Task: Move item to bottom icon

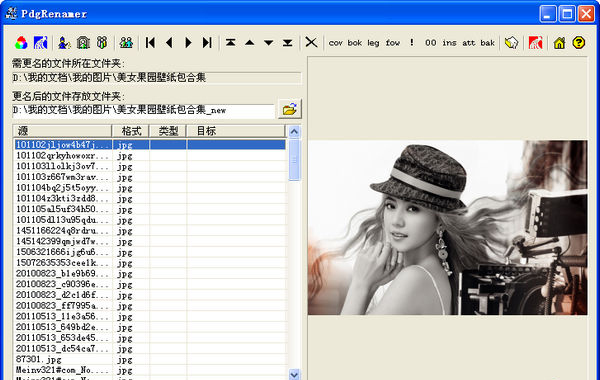Action: coord(288,42)
